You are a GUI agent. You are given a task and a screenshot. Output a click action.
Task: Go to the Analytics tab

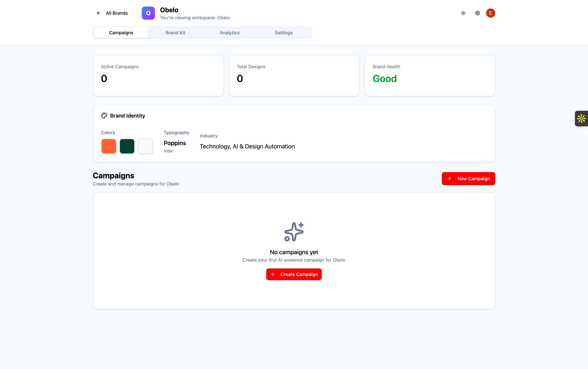pos(229,33)
